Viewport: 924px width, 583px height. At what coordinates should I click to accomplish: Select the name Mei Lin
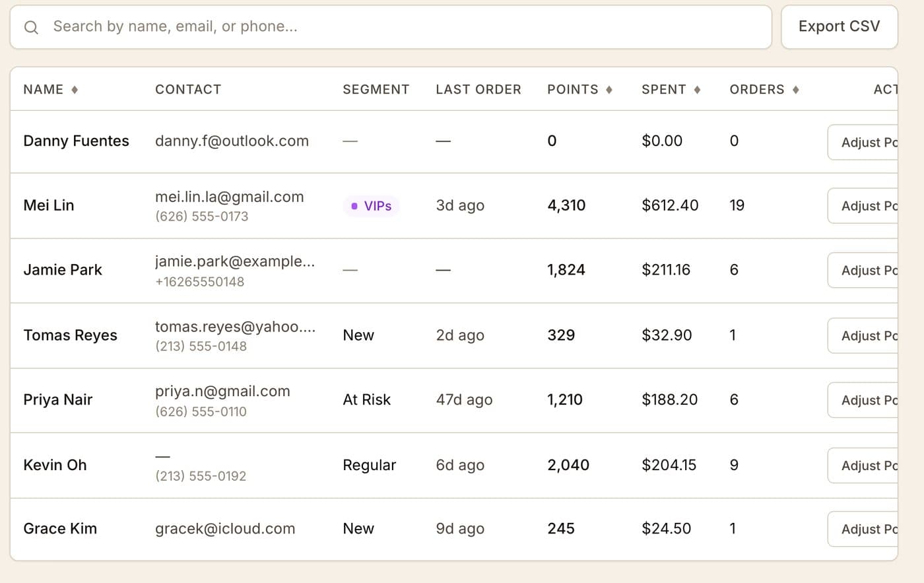coord(49,205)
